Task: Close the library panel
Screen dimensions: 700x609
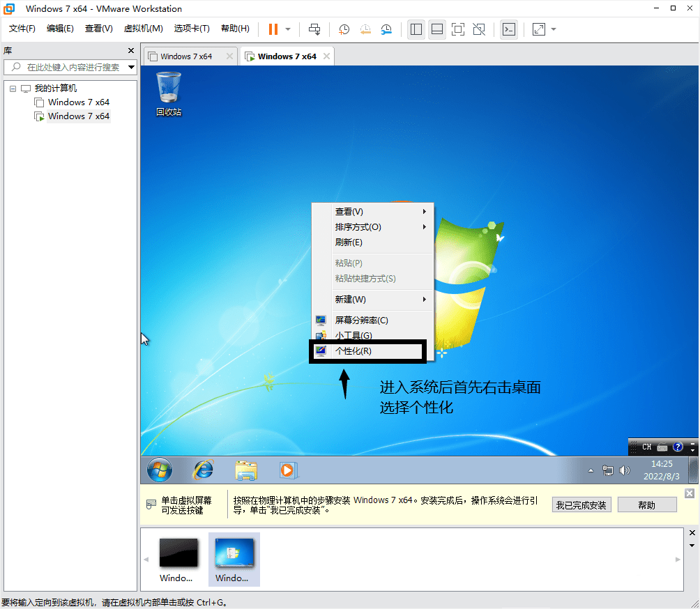Action: click(131, 50)
